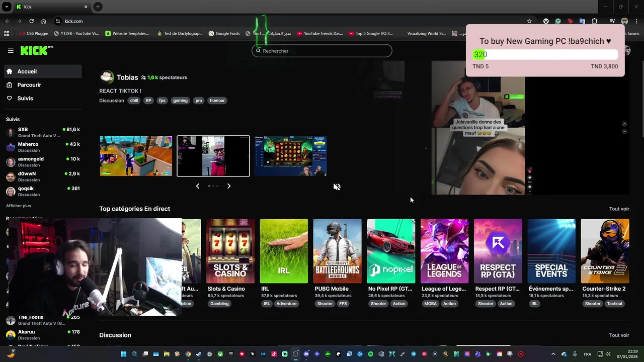Screen dimensions: 644x362
Task: Open Tout voir for Top catégories
Action: 619,209
